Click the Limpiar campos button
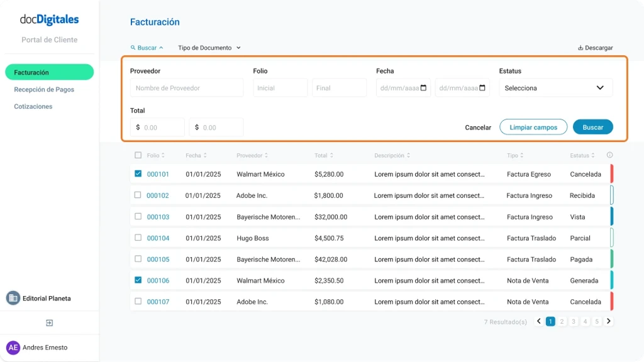 tap(533, 127)
